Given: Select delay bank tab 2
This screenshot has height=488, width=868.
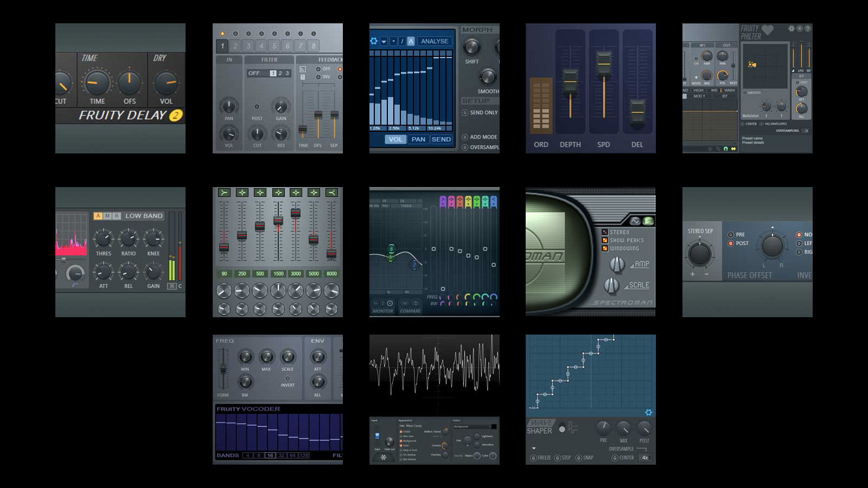Looking at the screenshot, I should click(235, 46).
